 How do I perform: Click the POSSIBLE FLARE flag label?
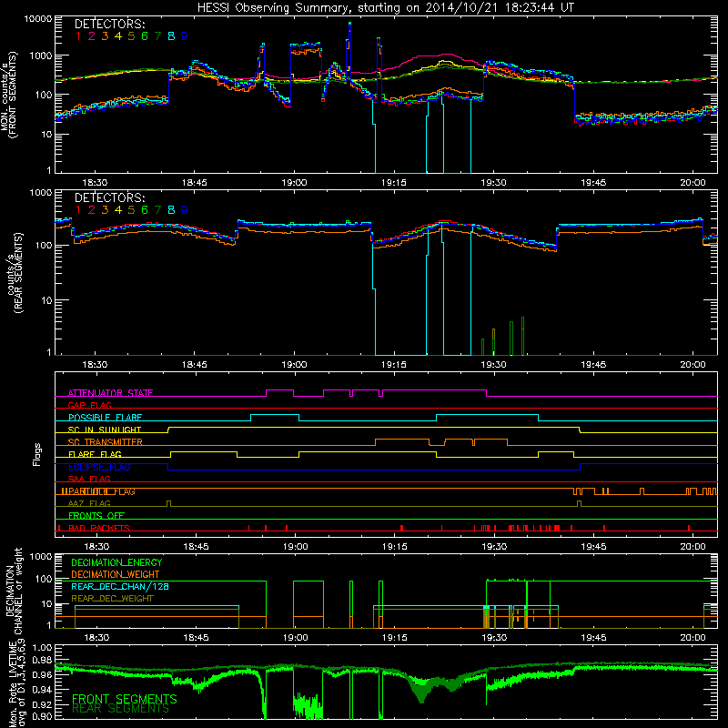click(x=105, y=418)
